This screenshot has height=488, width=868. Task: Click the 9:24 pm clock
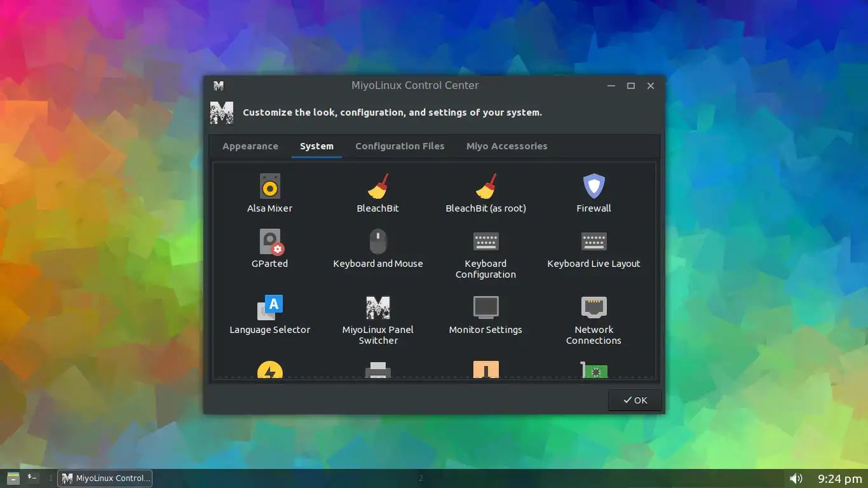point(839,478)
